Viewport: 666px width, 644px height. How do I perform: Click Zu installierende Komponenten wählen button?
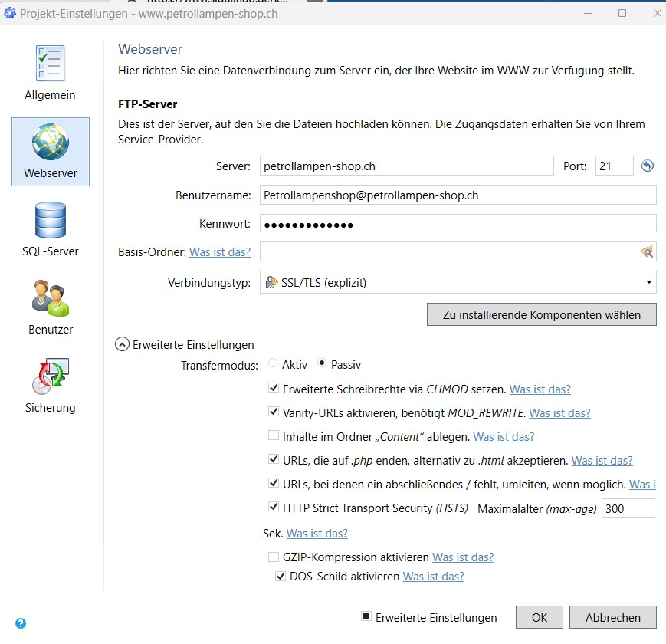pos(541,314)
